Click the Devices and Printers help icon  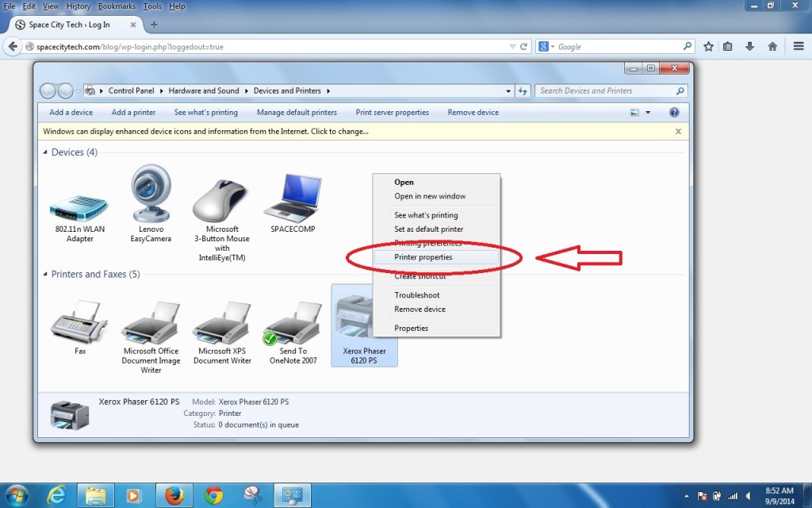coord(674,113)
